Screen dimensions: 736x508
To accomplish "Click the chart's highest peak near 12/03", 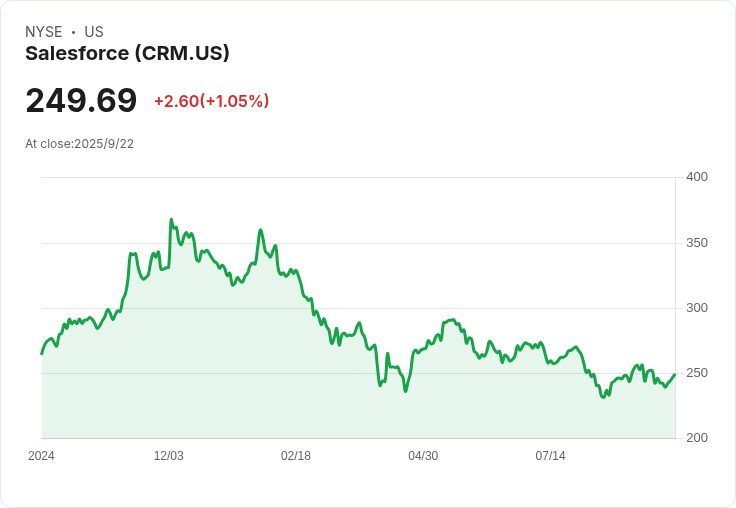I will point(171,219).
